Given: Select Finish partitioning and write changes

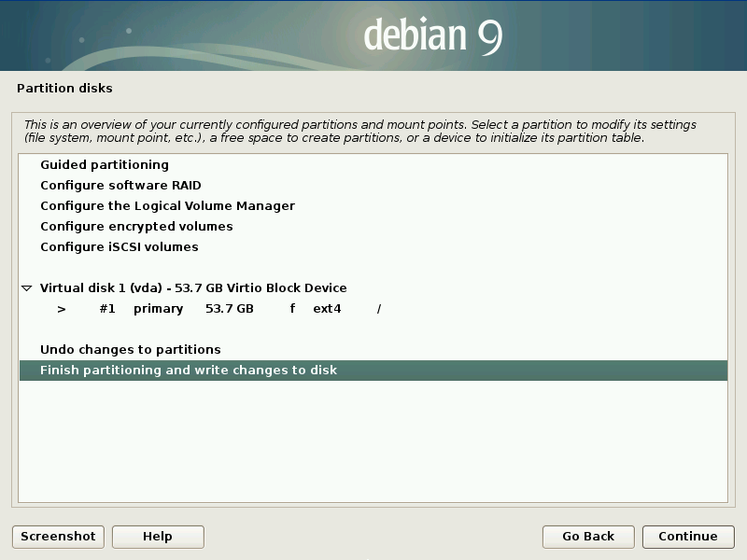Looking at the screenshot, I should [188, 371].
